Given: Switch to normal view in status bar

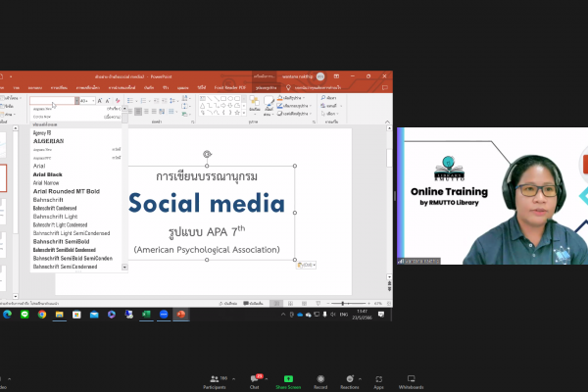Looking at the screenshot, I should click(276, 303).
